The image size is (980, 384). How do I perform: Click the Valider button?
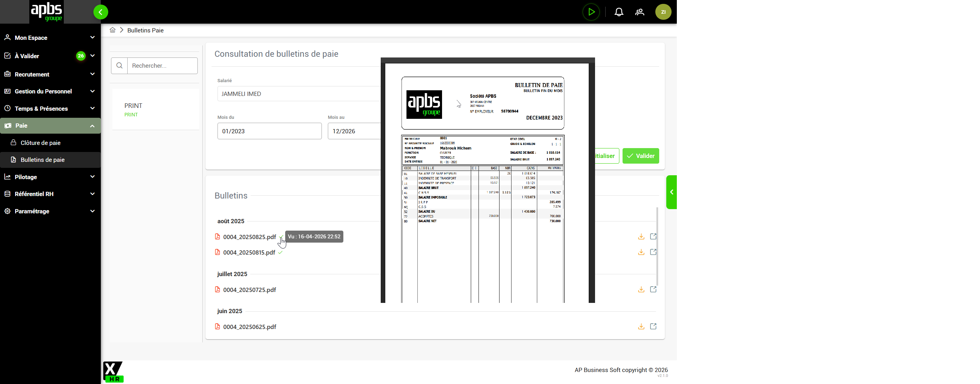(641, 156)
